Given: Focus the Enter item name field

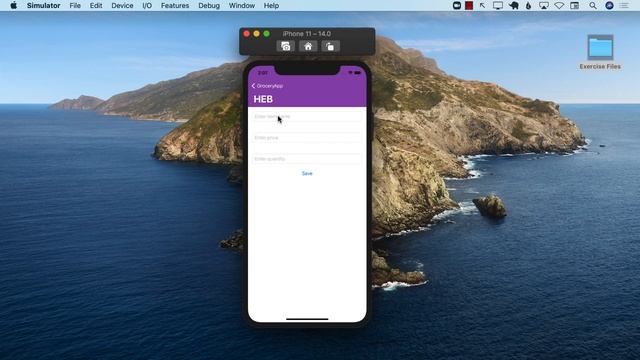Looking at the screenshot, I should (x=307, y=117).
